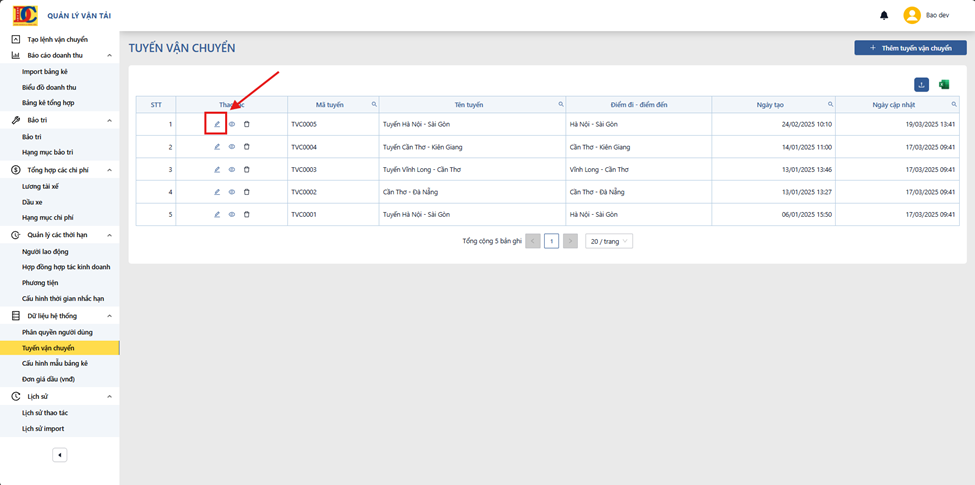975x485 pixels.
Task: Open the Bao dev user avatar
Action: (912, 16)
